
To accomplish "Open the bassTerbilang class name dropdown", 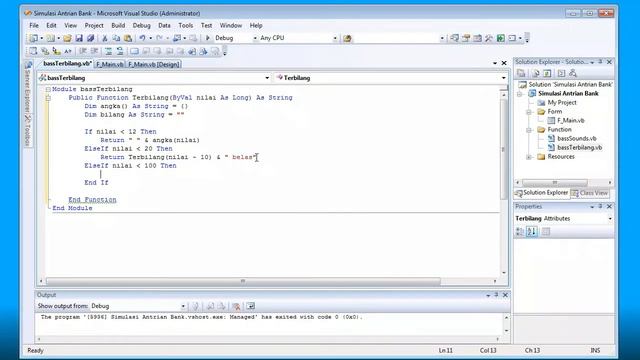I will [267, 78].
